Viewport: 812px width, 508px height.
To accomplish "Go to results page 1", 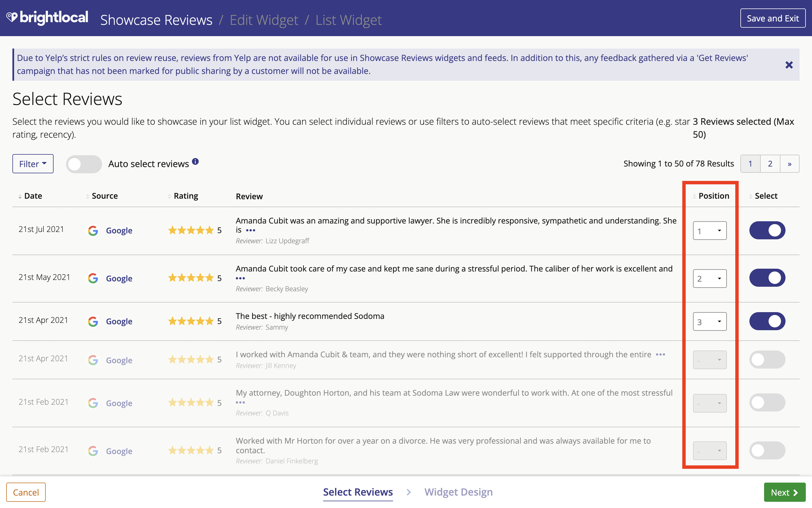I will (750, 164).
